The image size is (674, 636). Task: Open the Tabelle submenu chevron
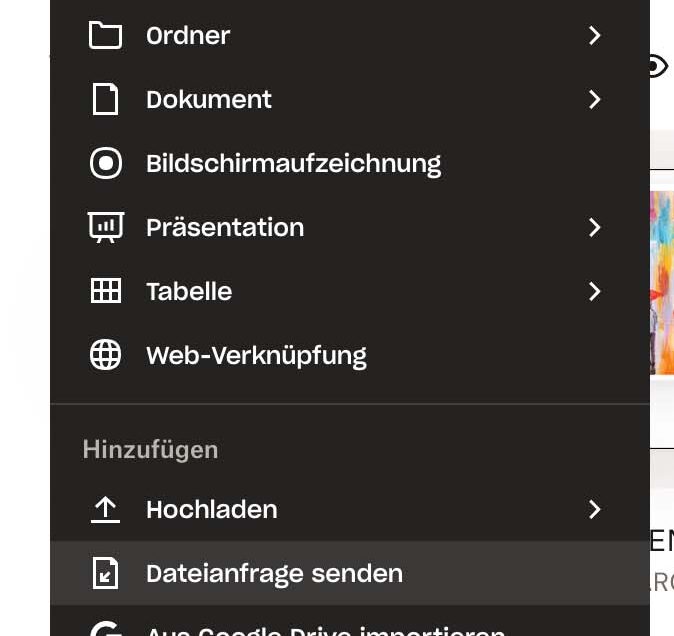tap(595, 292)
